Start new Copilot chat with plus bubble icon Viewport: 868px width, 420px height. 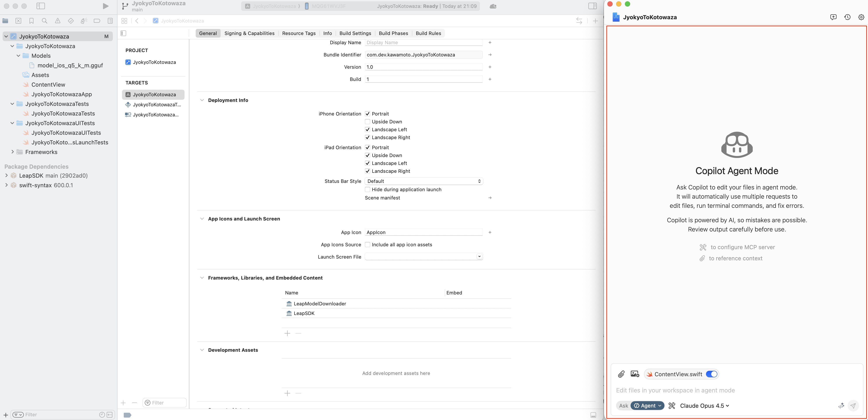coord(833,17)
